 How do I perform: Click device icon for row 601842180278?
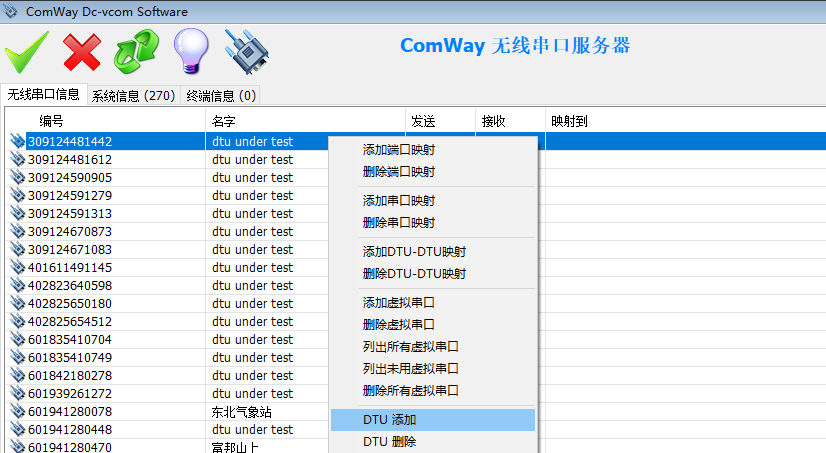point(17,375)
